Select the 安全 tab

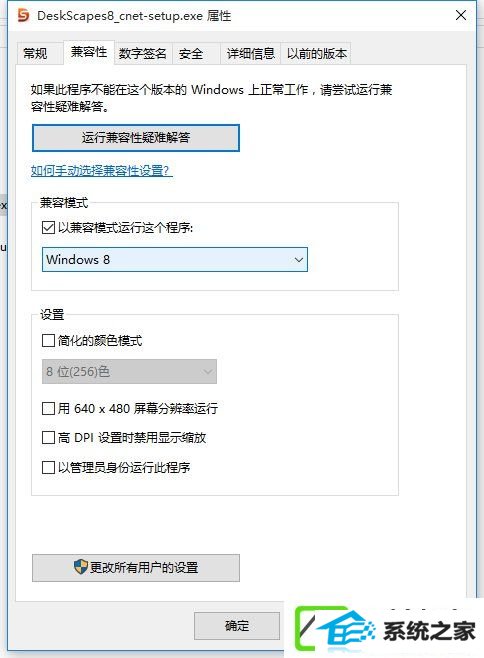[x=191, y=53]
